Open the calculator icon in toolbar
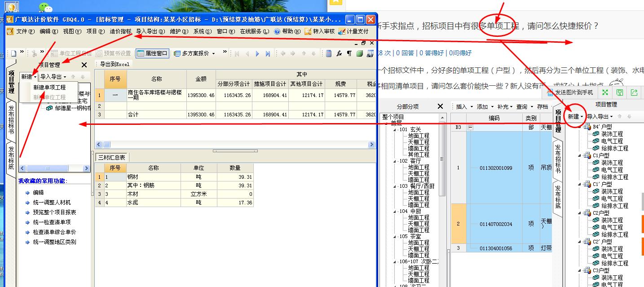 (x=329, y=53)
